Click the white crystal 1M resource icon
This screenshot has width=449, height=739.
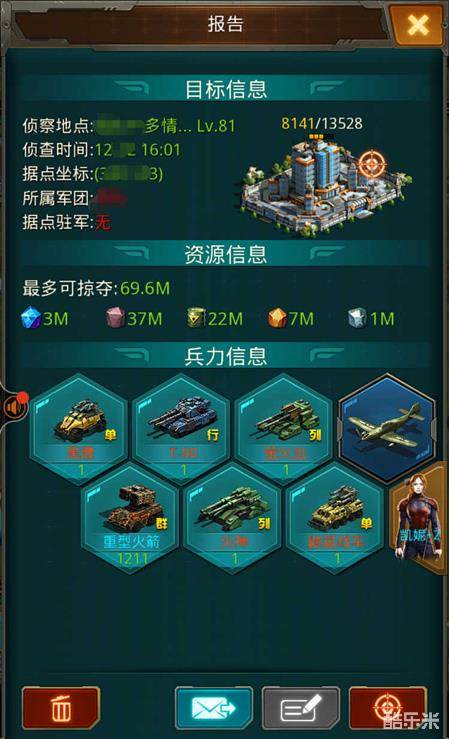point(357,318)
